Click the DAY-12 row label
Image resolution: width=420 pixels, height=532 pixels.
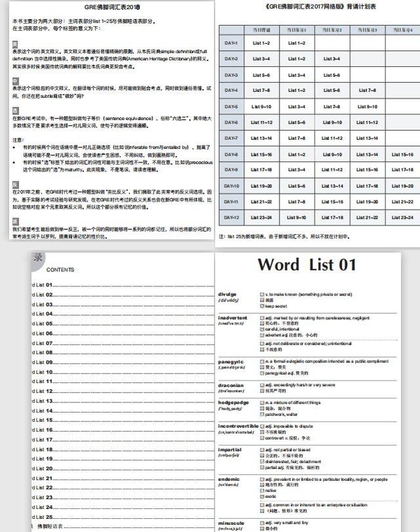231,218
